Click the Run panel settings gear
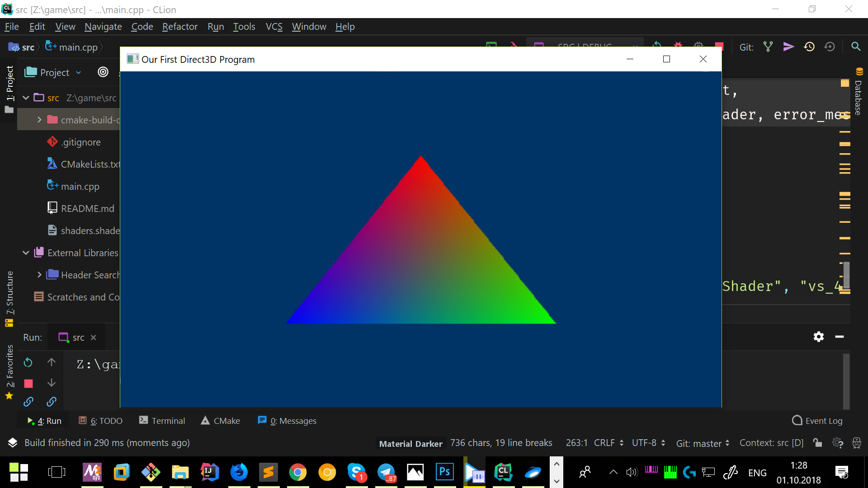Viewport: 868px width, 488px height. pyautogui.click(x=818, y=337)
